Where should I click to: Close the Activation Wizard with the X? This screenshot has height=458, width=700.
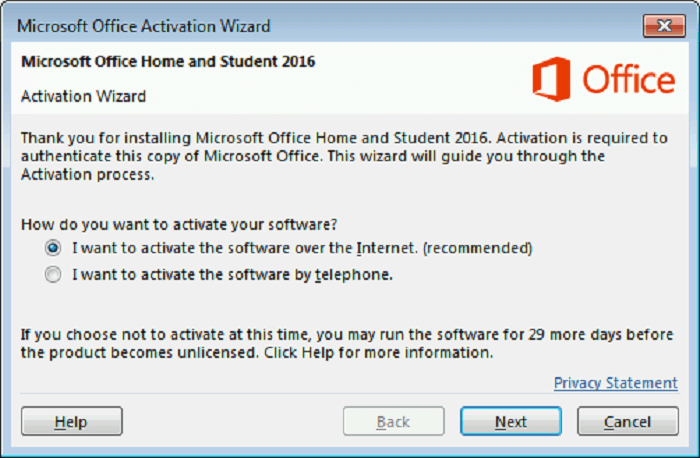[x=664, y=26]
